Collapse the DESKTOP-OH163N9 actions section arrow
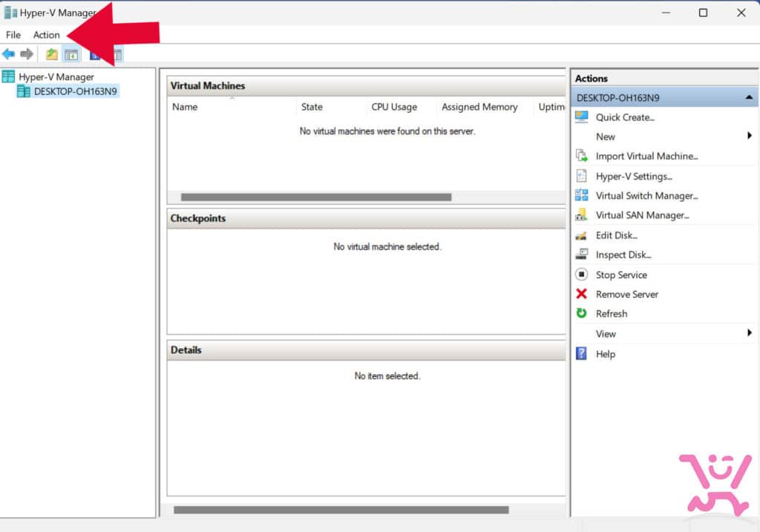 (749, 97)
